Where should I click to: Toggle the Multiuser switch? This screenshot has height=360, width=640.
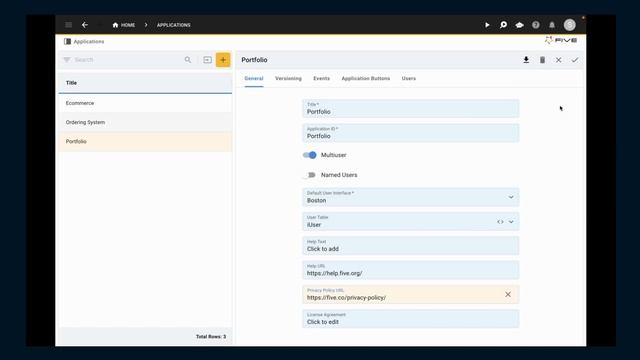pyautogui.click(x=309, y=155)
